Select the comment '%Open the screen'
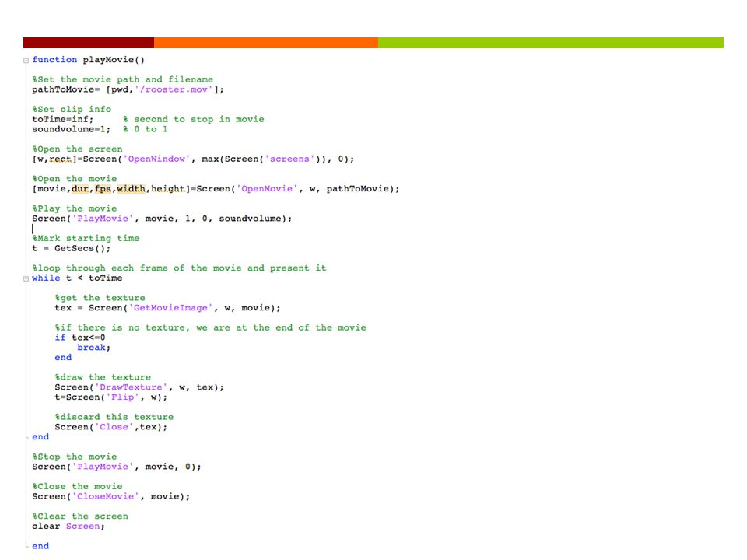Image resolution: width=747 pixels, height=560 pixels. tap(77, 149)
